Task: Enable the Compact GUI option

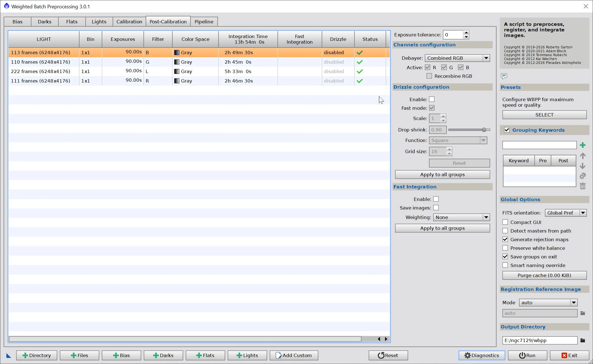Action: (x=505, y=222)
